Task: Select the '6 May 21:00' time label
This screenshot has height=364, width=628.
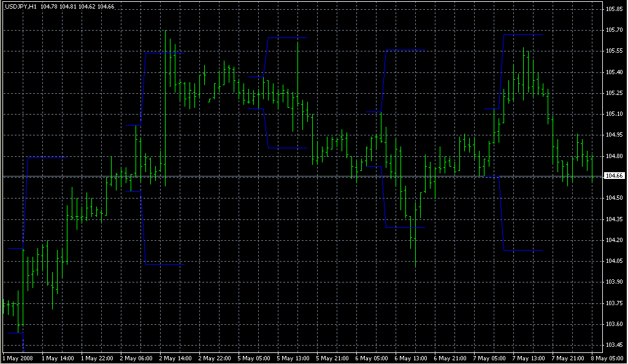Action: pyautogui.click(x=450, y=358)
